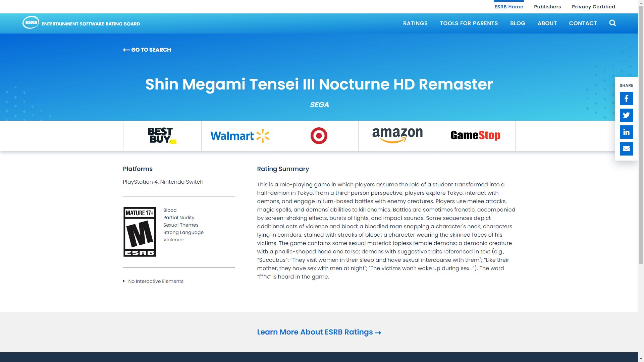The width and height of the screenshot is (644, 362).
Task: Click the Amazon retailer logo
Action: click(x=397, y=135)
